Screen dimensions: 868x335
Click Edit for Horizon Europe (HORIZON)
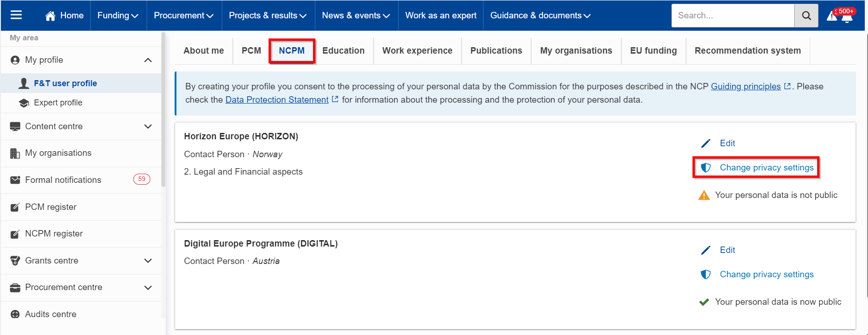click(727, 143)
